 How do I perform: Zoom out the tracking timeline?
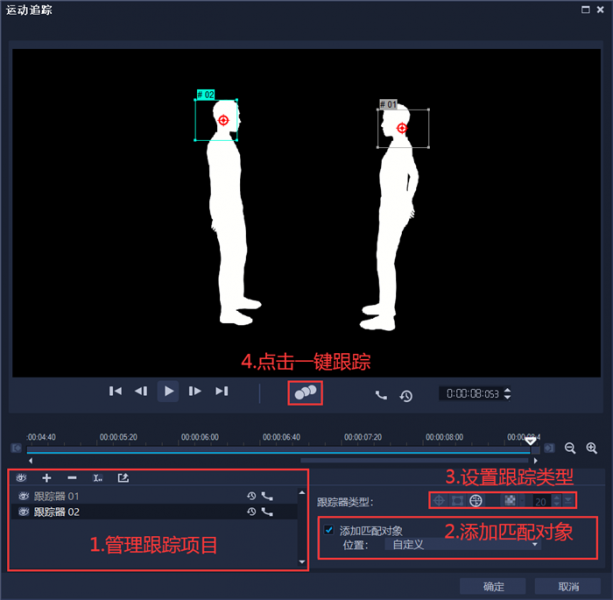[570, 448]
